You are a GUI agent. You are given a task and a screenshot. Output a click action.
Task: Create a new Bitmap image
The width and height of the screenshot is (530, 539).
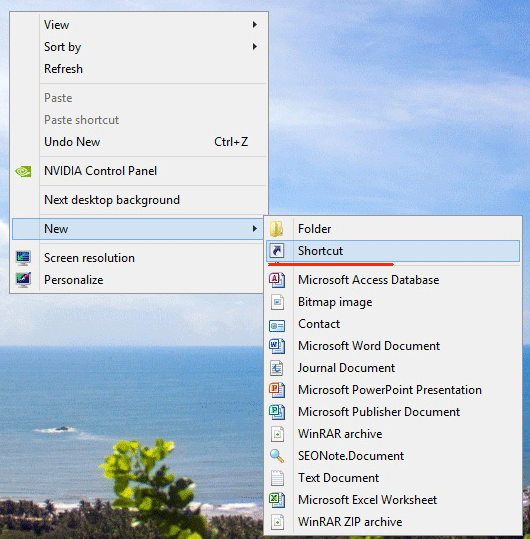pyautogui.click(x=393, y=302)
